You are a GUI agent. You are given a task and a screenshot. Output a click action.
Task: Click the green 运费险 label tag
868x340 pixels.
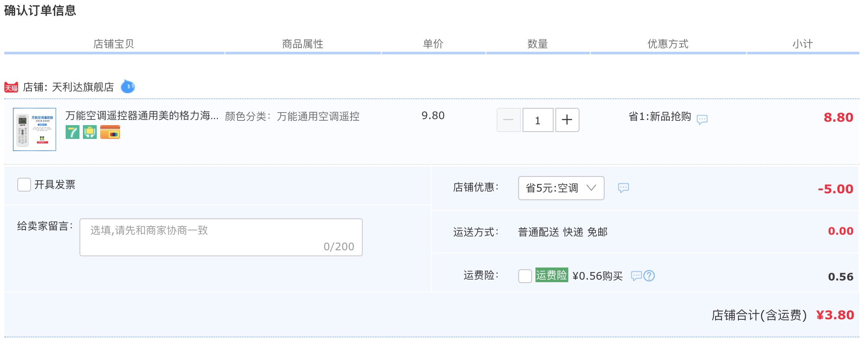(x=551, y=275)
